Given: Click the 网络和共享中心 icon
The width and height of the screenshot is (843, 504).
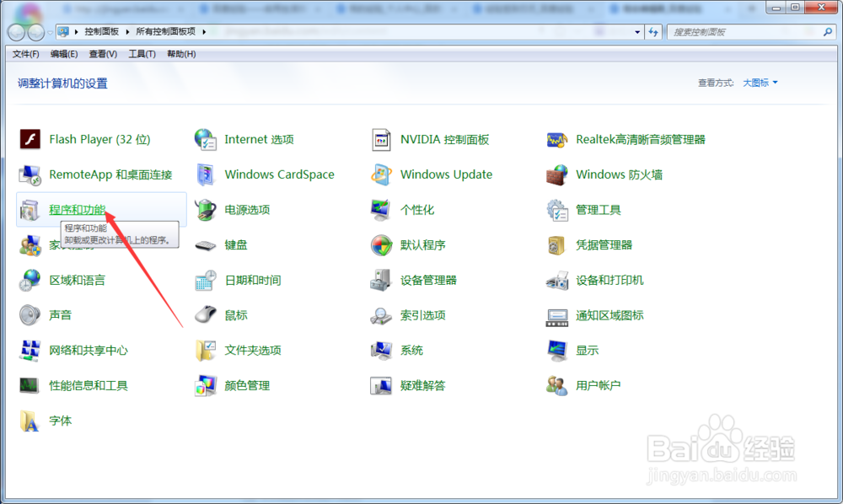Looking at the screenshot, I should click(30, 351).
